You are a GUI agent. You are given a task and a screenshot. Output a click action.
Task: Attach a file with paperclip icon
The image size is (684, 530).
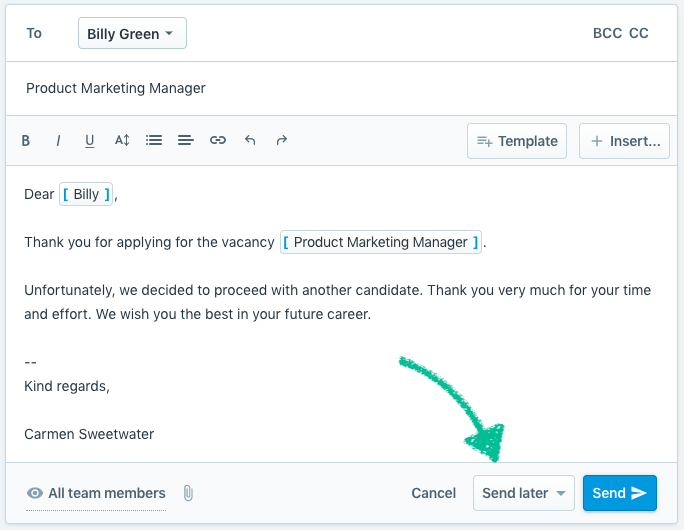point(188,493)
